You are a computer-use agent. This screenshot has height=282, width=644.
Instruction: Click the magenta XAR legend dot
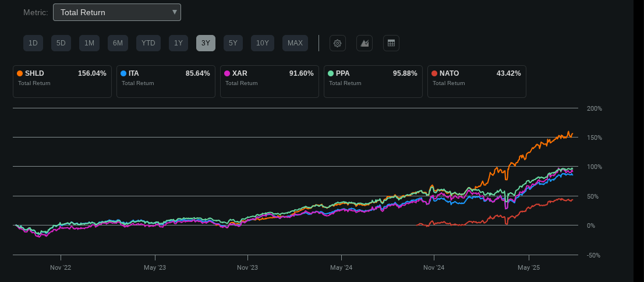[x=227, y=73]
